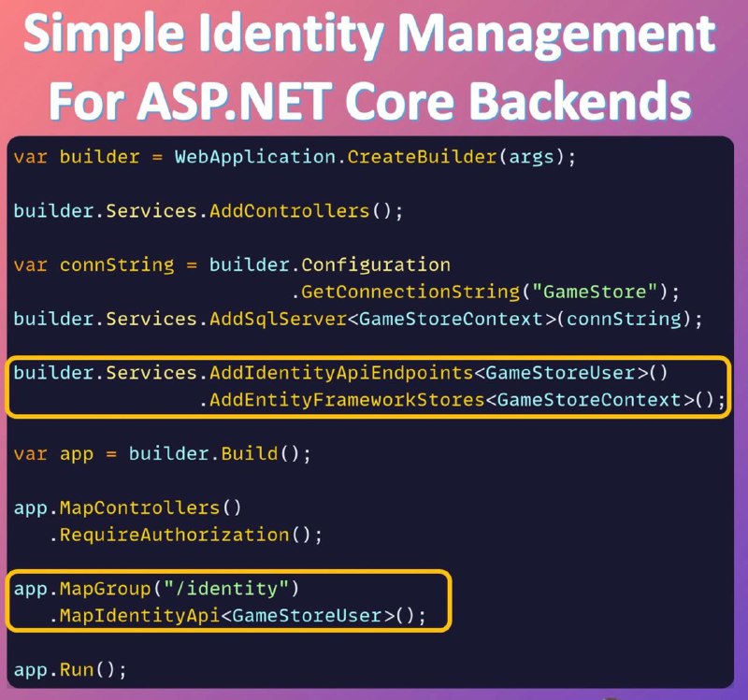Image resolution: width=748 pixels, height=700 pixels.
Task: Click the AddSqlServer<GameStoreContext> line
Action: [x=358, y=319]
